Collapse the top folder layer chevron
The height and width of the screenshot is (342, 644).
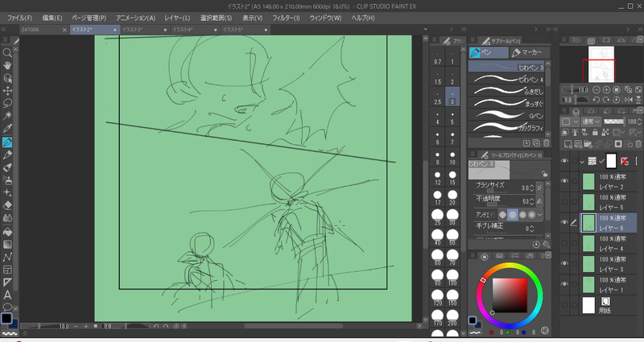[582, 162]
